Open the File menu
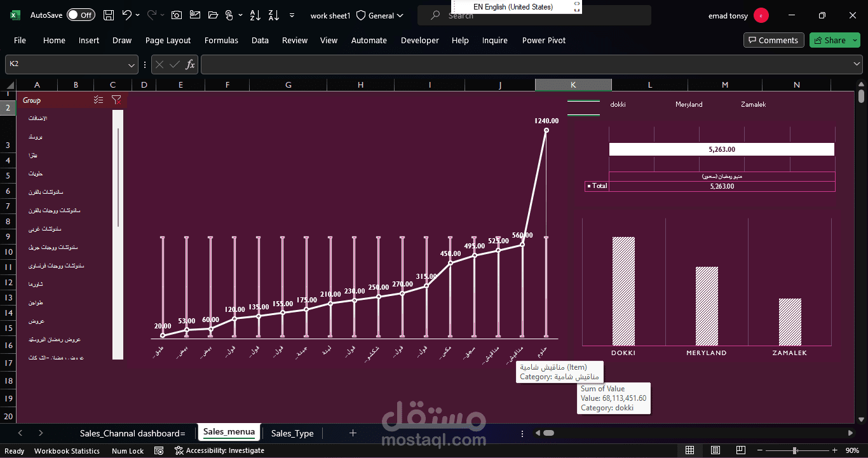 pos(20,40)
